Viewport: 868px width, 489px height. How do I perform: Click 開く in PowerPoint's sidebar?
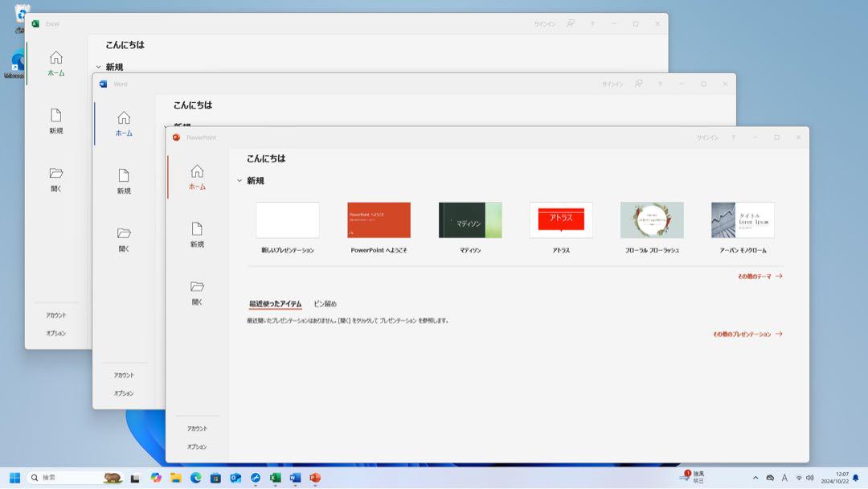tap(197, 293)
